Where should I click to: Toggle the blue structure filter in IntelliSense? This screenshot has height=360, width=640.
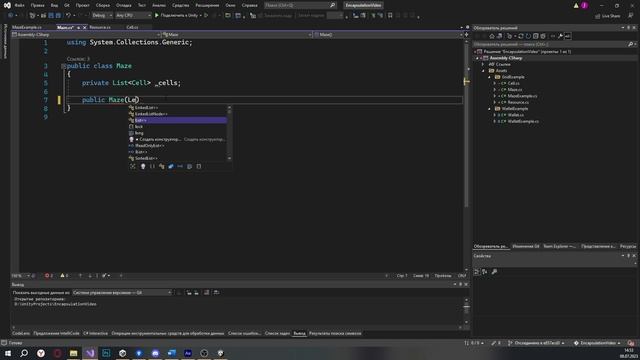[x=171, y=167]
